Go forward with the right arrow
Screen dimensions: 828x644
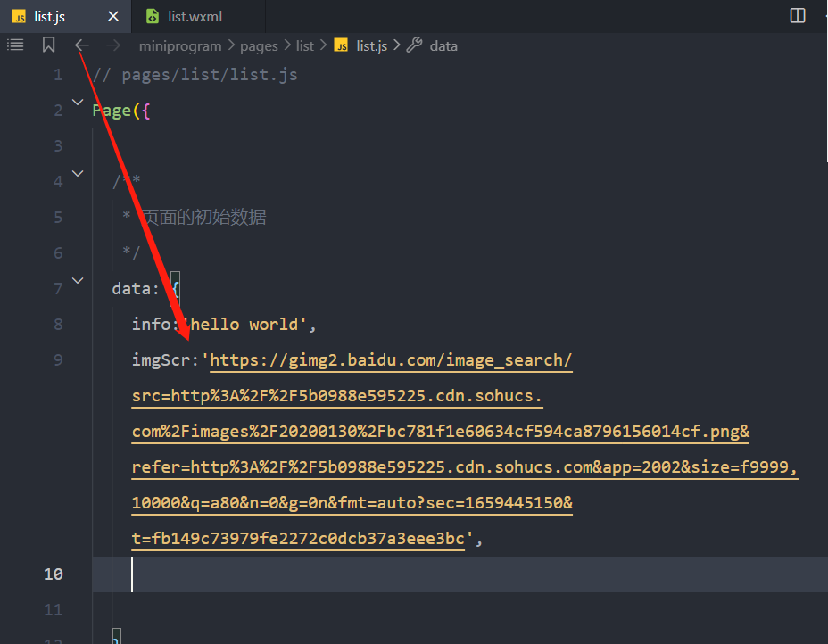point(113,45)
